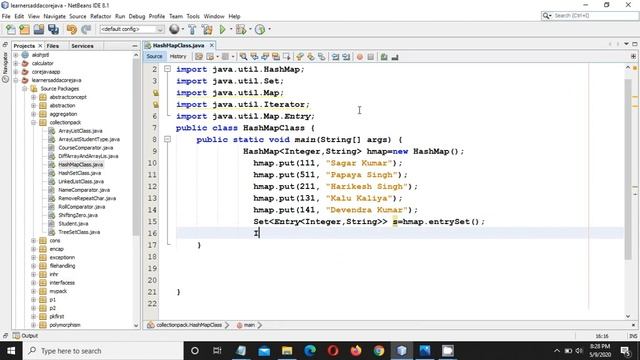Toggle Highlight Search in editor toolbar
Image resolution: width=640 pixels, height=360 pixels.
point(276,57)
